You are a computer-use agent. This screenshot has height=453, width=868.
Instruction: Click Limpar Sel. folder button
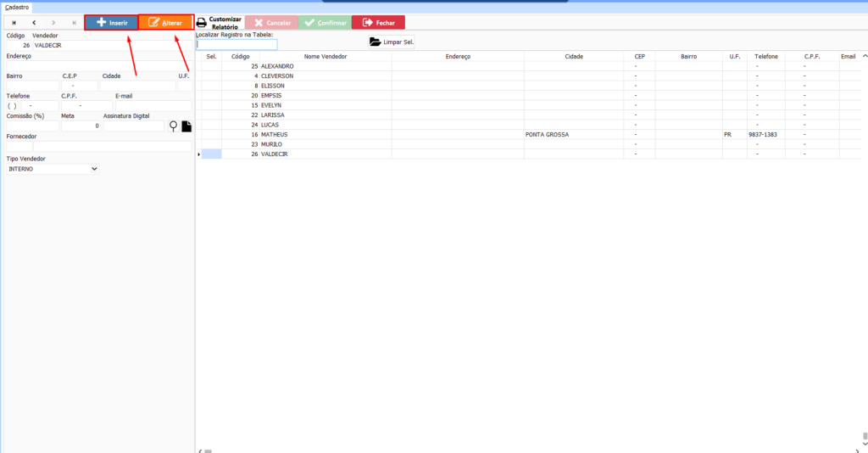[392, 42]
